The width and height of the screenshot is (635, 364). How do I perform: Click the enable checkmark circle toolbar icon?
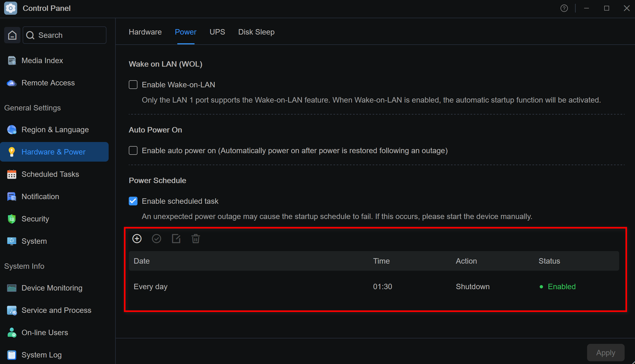157,239
